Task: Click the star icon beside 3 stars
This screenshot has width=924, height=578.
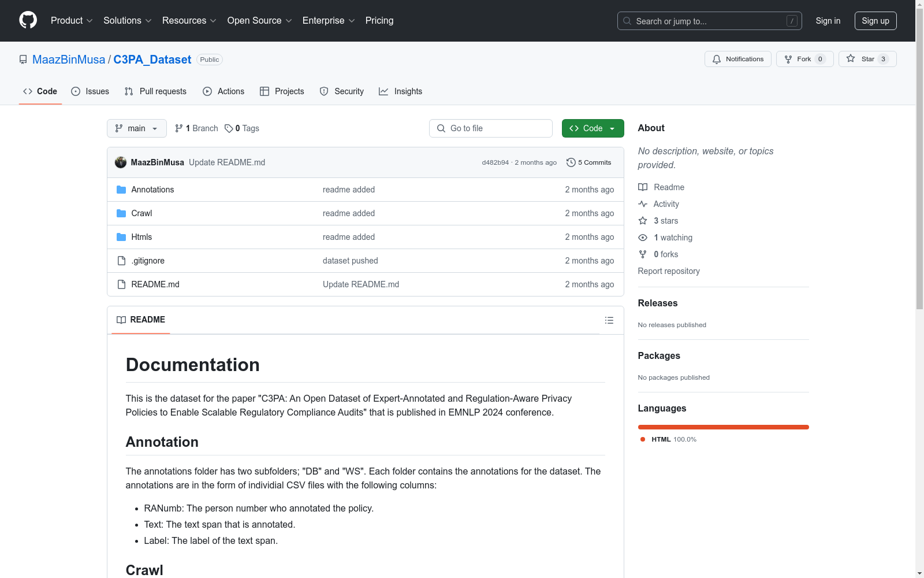Action: 643,221
